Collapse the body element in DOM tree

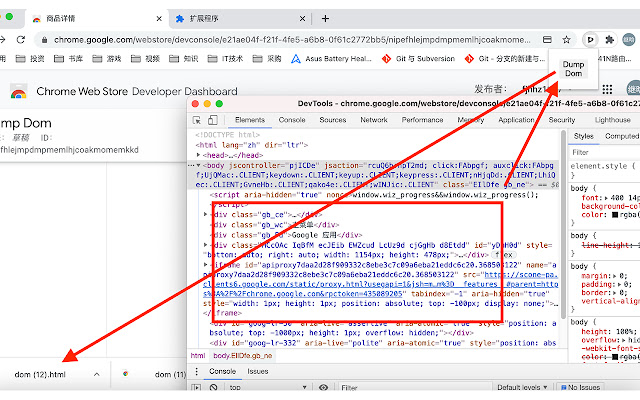199,165
